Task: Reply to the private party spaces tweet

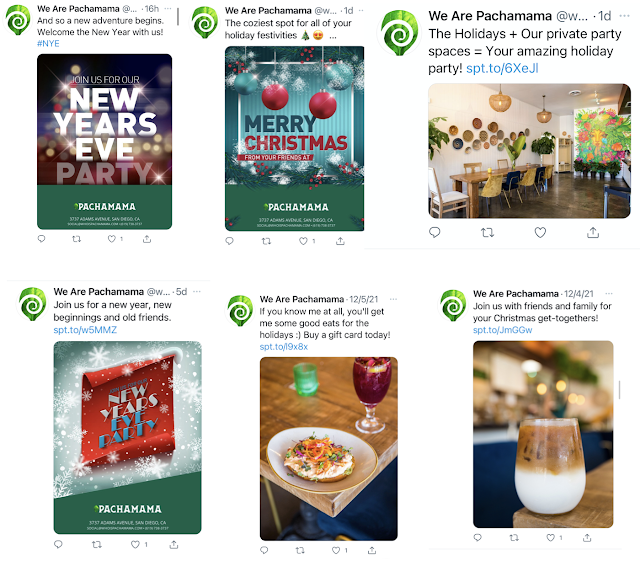Action: [x=435, y=233]
